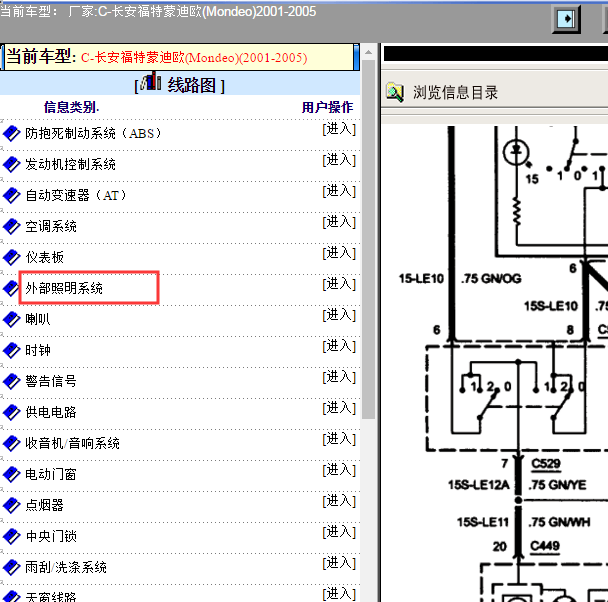Open 进入 link for 发动机控制系统
608x602 pixels.
pyautogui.click(x=339, y=160)
